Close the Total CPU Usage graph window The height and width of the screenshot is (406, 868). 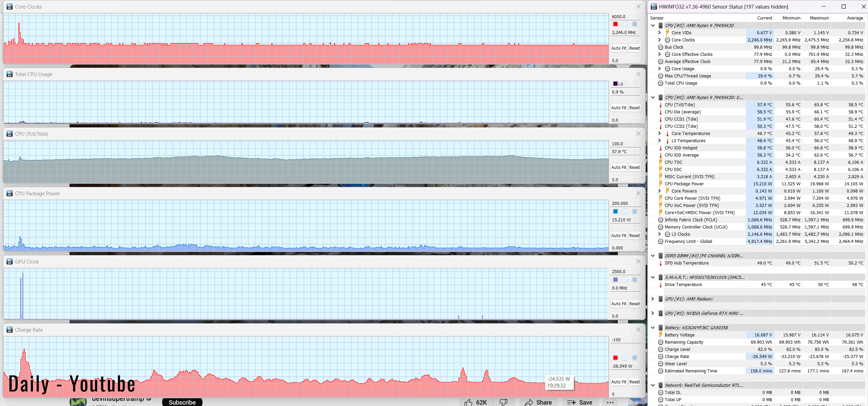pos(638,74)
